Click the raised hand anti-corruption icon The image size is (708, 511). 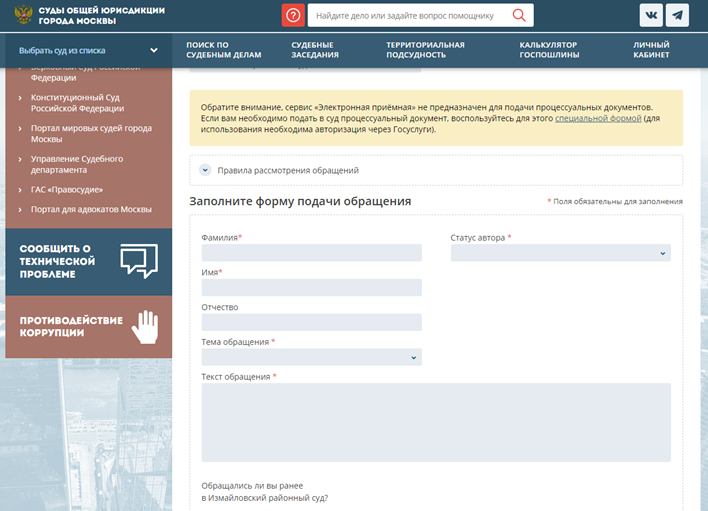tap(145, 327)
